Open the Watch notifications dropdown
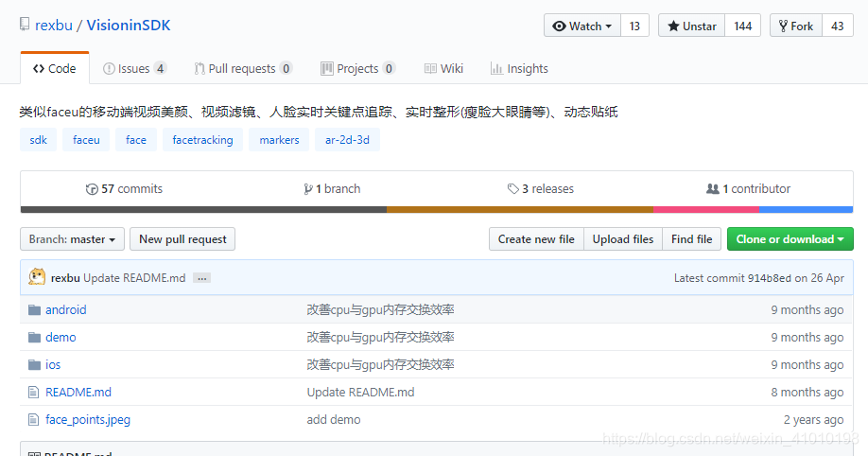Viewport: 868px width, 456px height. click(x=582, y=26)
